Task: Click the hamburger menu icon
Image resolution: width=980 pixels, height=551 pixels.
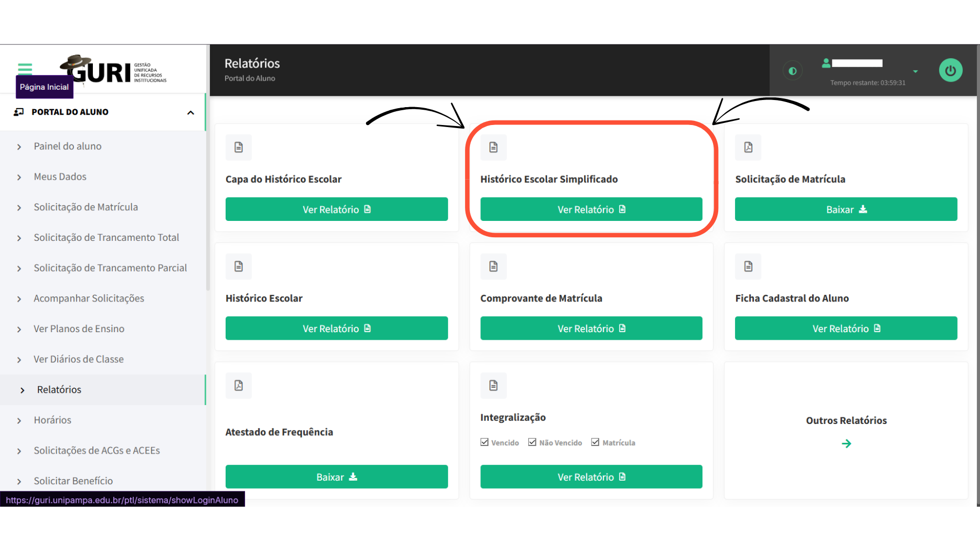Action: click(24, 68)
